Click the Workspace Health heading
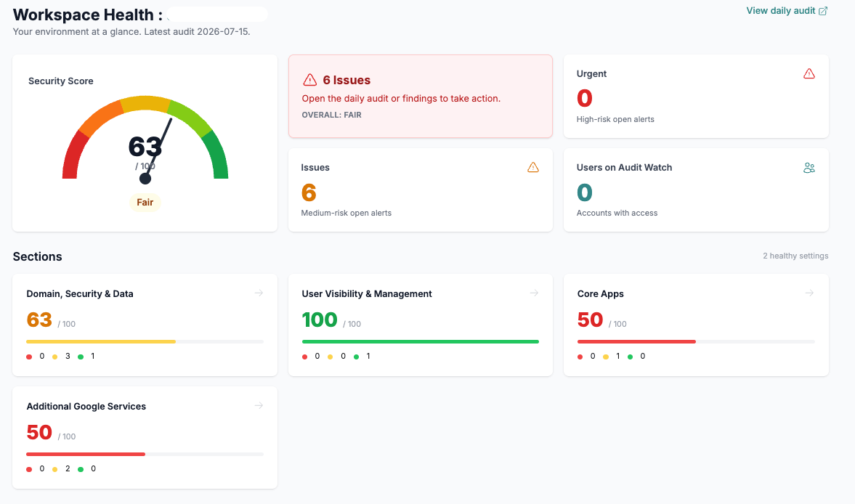This screenshot has width=855, height=504. [88, 15]
